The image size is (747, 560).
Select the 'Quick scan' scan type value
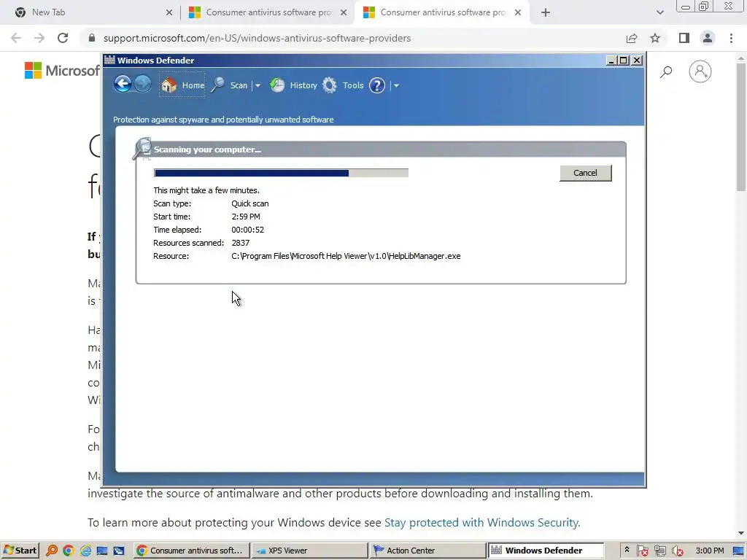250,204
